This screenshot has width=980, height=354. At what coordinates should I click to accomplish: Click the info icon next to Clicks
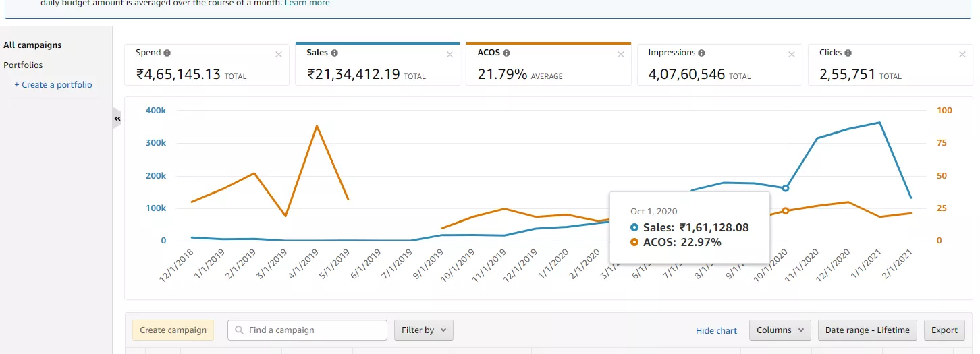[848, 53]
